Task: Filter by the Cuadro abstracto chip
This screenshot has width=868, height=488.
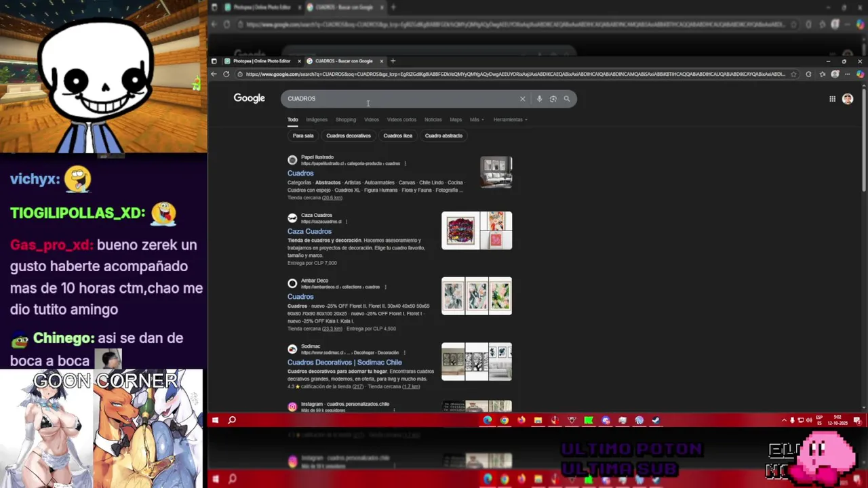Action: [443, 136]
